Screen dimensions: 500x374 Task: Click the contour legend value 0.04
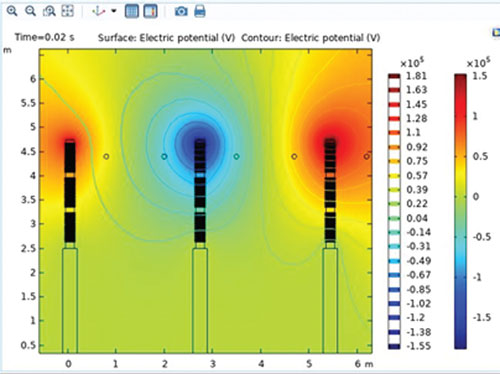pyautogui.click(x=417, y=218)
